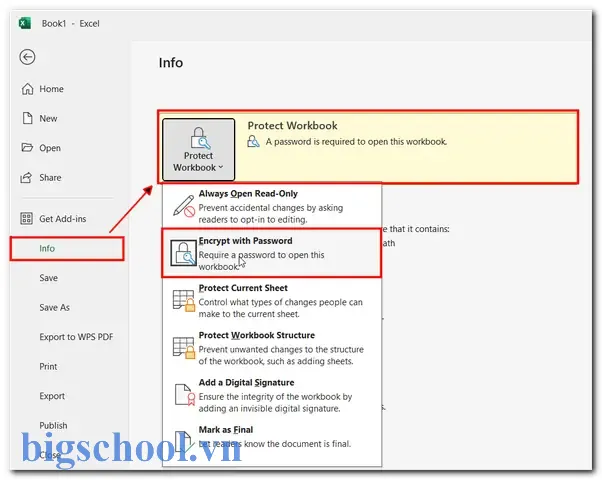Click the Share arrow icon

tap(26, 177)
